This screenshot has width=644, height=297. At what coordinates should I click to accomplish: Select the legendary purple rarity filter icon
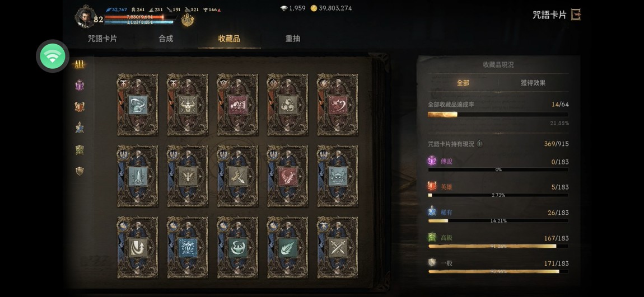point(80,86)
